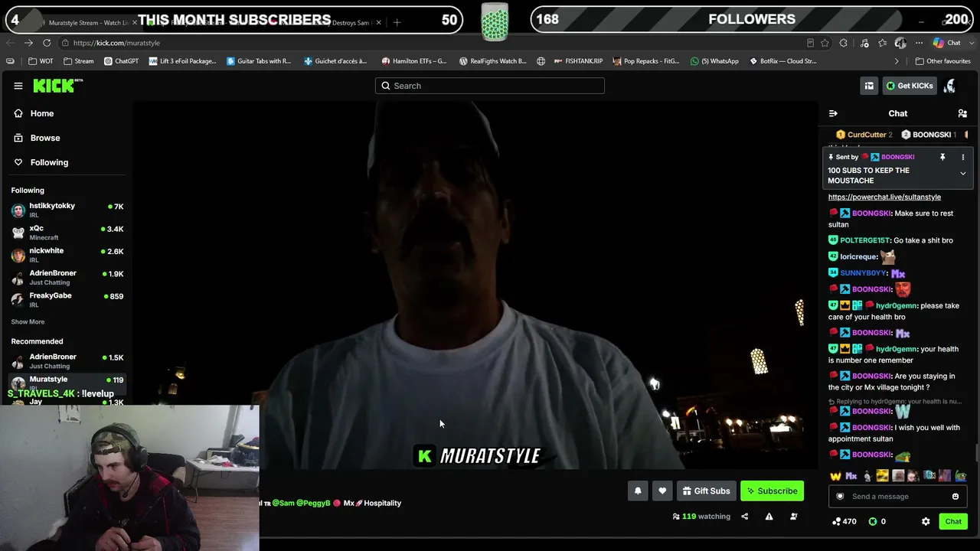This screenshot has width=980, height=551.
Task: Share the stream using the share icon
Action: click(744, 517)
